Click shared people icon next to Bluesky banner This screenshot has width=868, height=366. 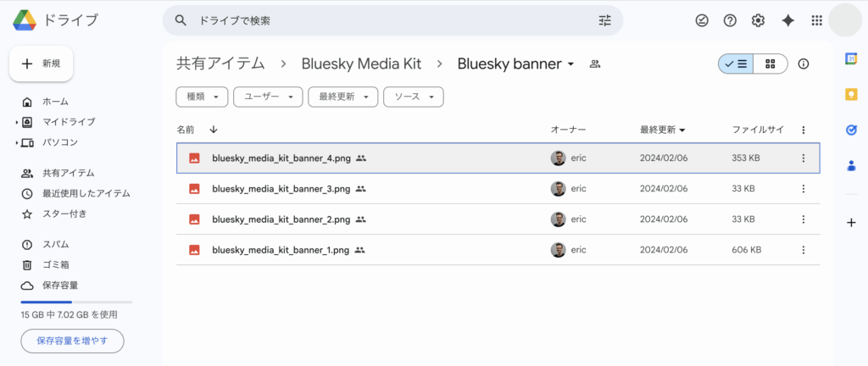tap(595, 64)
